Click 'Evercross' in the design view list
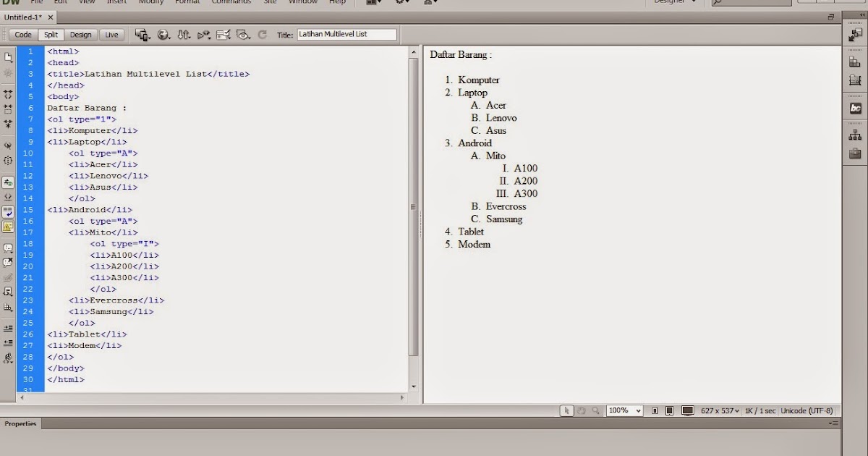This screenshot has height=456, width=868. (506, 206)
